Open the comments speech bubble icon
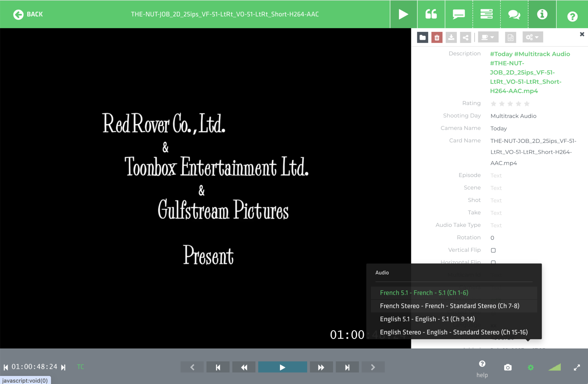Viewport: 588px width, 384px height. [x=459, y=14]
